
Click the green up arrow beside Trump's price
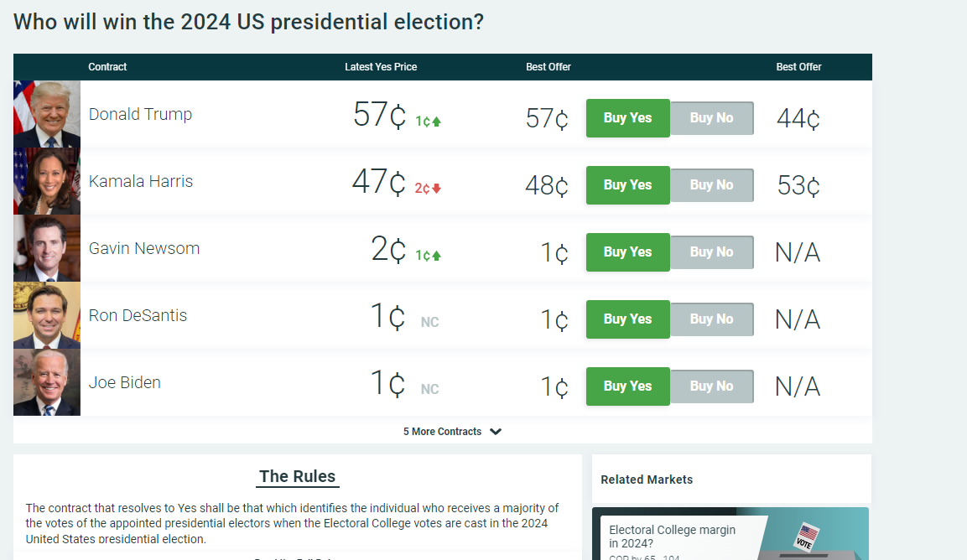[x=436, y=122]
